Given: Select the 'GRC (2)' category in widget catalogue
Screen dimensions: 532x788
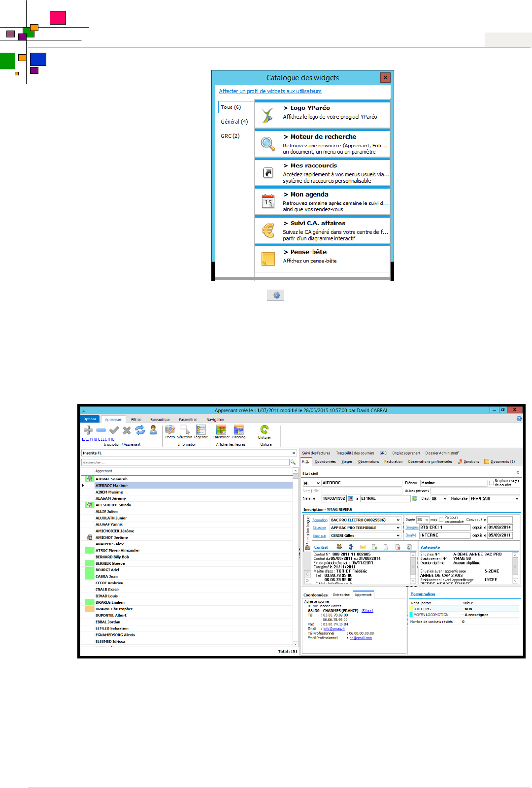Looking at the screenshot, I should [x=230, y=136].
